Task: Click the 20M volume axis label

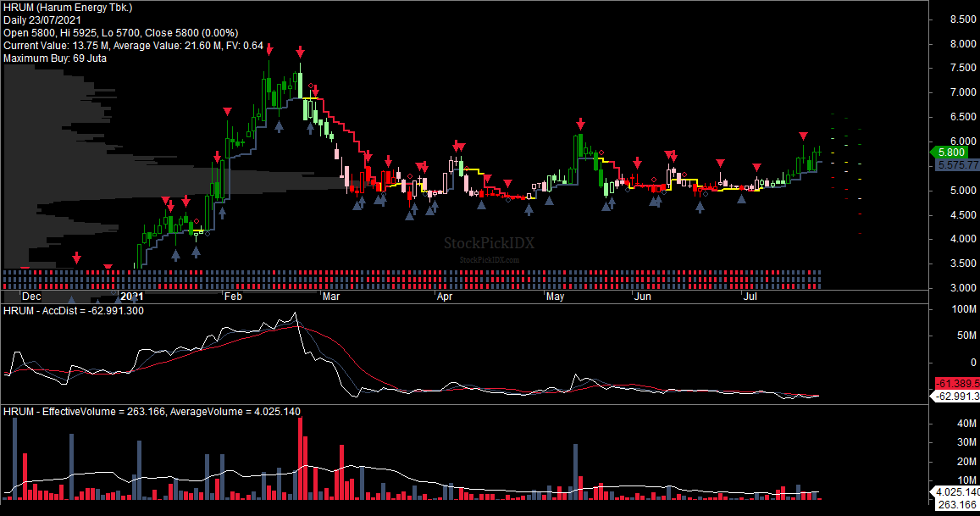Action: tap(966, 462)
